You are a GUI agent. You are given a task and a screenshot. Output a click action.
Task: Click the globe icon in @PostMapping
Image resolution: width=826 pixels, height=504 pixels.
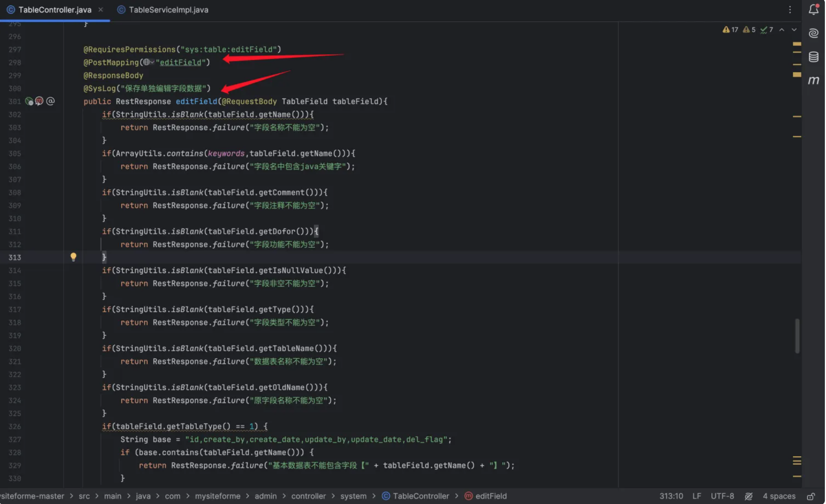146,62
